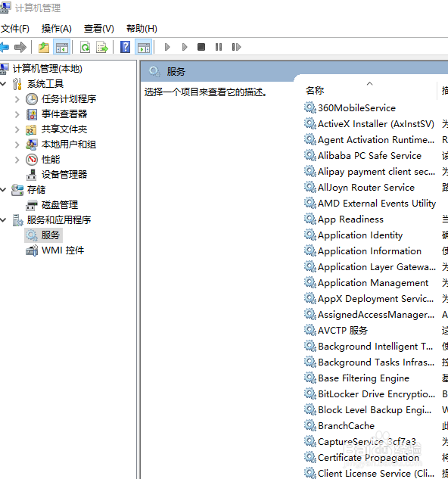This screenshot has height=479, width=448.
Task: Click the Export List toolbar icon
Action: coord(102,48)
